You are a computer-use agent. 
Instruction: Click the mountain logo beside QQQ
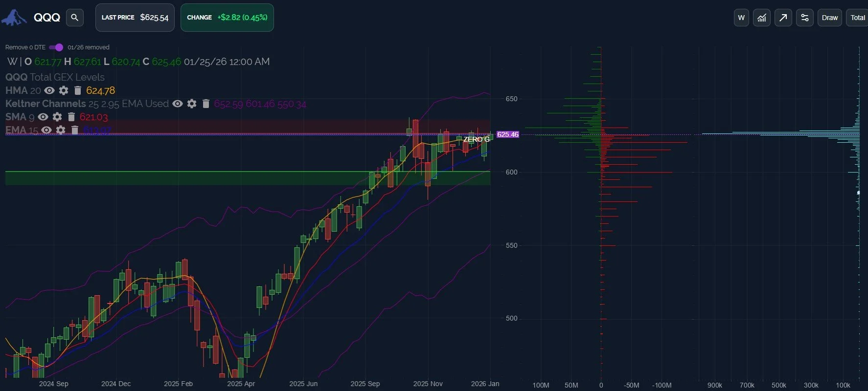pos(14,18)
